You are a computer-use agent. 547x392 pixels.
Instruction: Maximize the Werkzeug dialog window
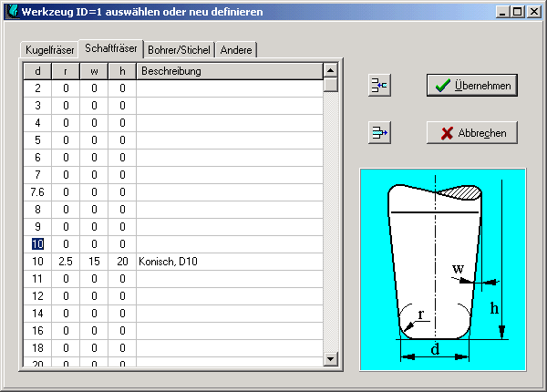[x=517, y=13]
